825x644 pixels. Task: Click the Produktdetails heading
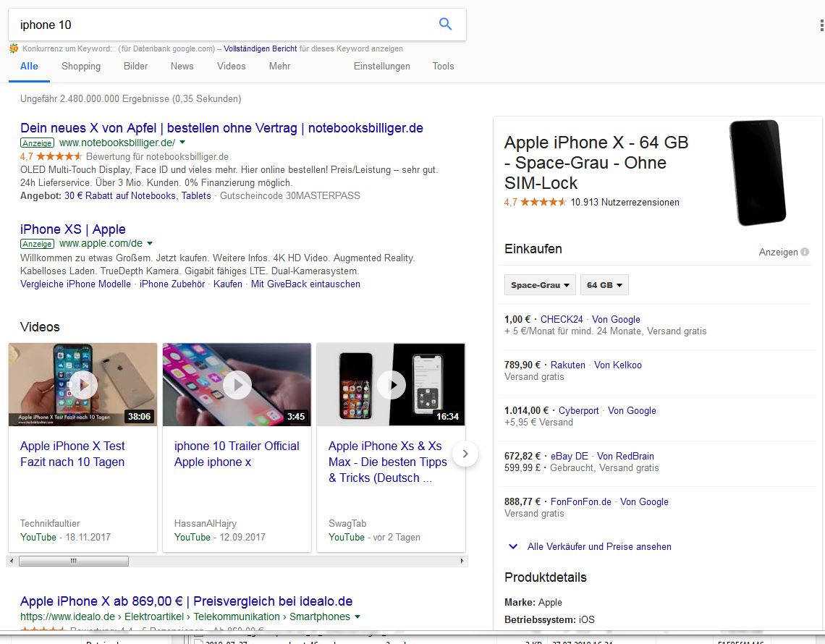point(546,577)
